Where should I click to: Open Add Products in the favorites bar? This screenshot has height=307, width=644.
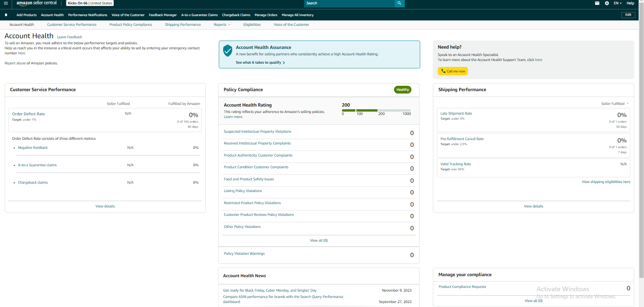27,15
